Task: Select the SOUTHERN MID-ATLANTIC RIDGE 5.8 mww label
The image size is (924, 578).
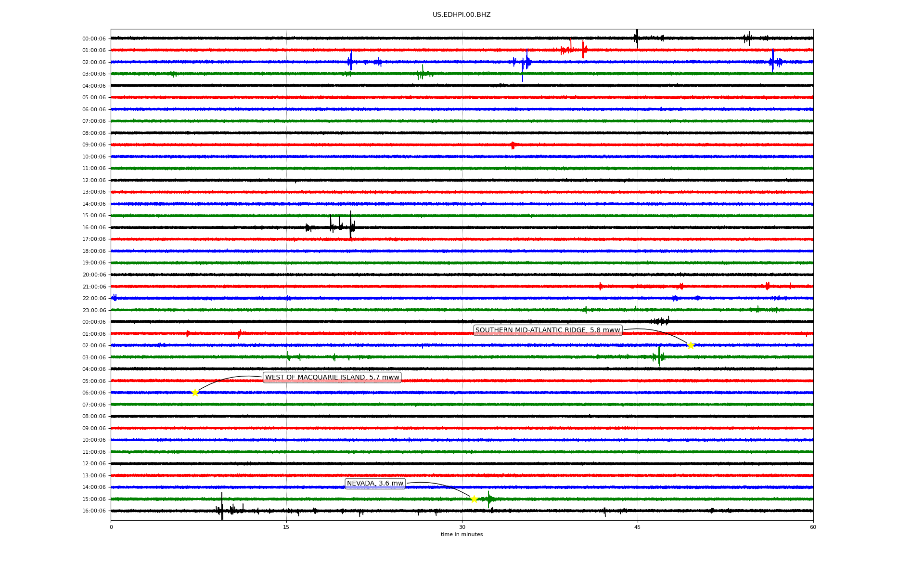Action: click(x=548, y=330)
